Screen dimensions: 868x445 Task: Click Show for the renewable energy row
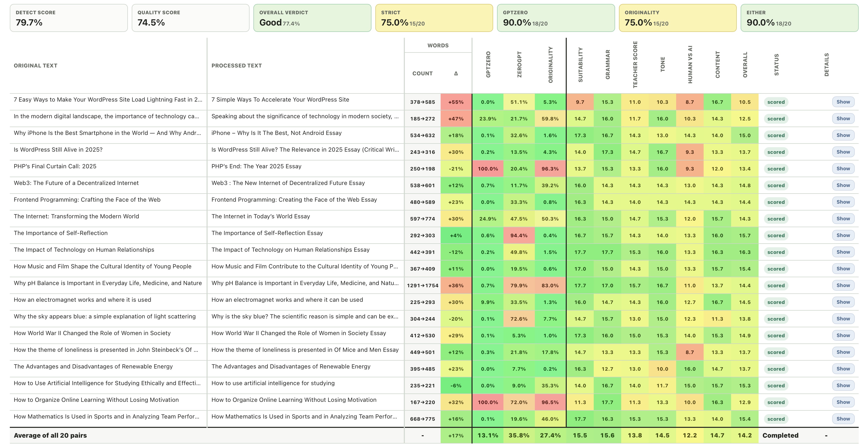(843, 368)
